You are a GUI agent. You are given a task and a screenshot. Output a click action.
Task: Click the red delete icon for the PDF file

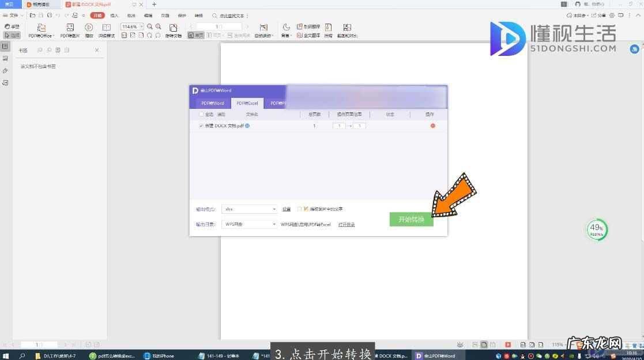[x=433, y=126]
